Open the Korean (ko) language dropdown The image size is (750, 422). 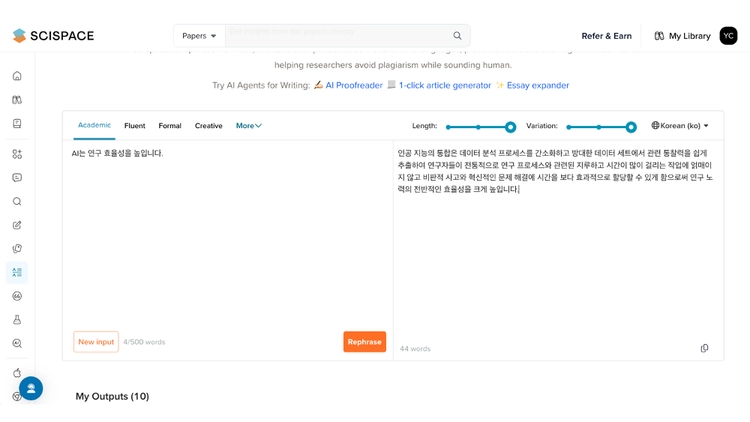pos(680,126)
